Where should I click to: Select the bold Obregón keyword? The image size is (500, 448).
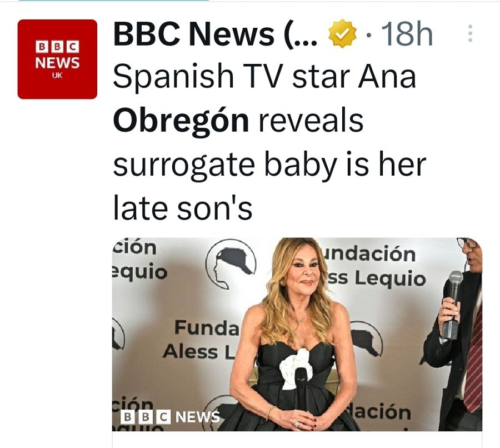pos(181,120)
